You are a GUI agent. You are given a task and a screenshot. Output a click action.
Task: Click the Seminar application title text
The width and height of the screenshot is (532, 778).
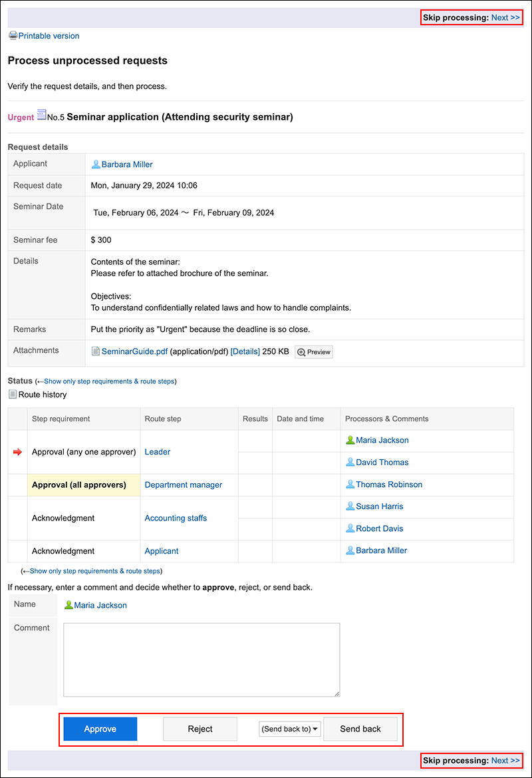180,116
